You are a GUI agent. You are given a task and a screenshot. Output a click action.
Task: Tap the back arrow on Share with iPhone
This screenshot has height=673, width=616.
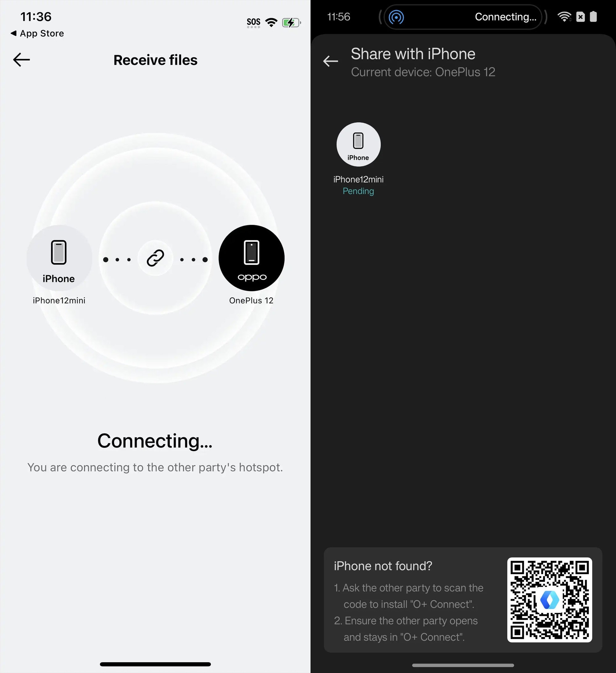(331, 61)
